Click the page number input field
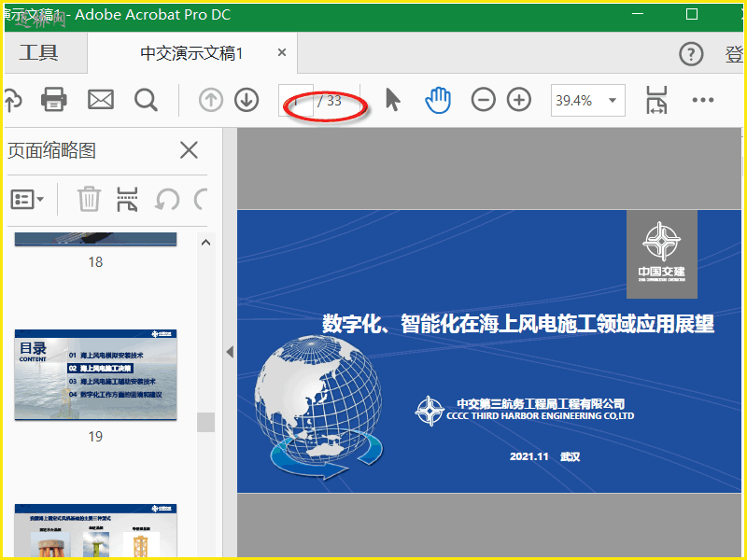 click(296, 101)
